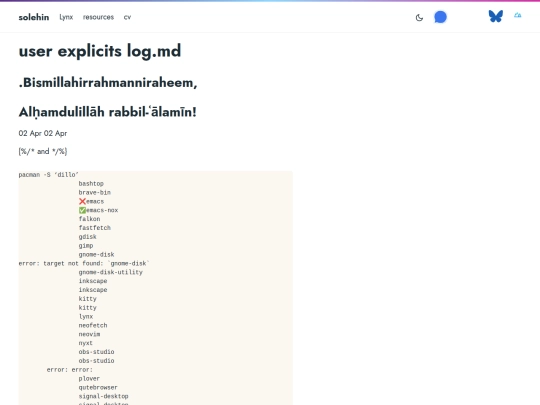This screenshot has height=405, width=540.
Task: Click the '[%/* and */%]' text line
Action: (x=43, y=151)
